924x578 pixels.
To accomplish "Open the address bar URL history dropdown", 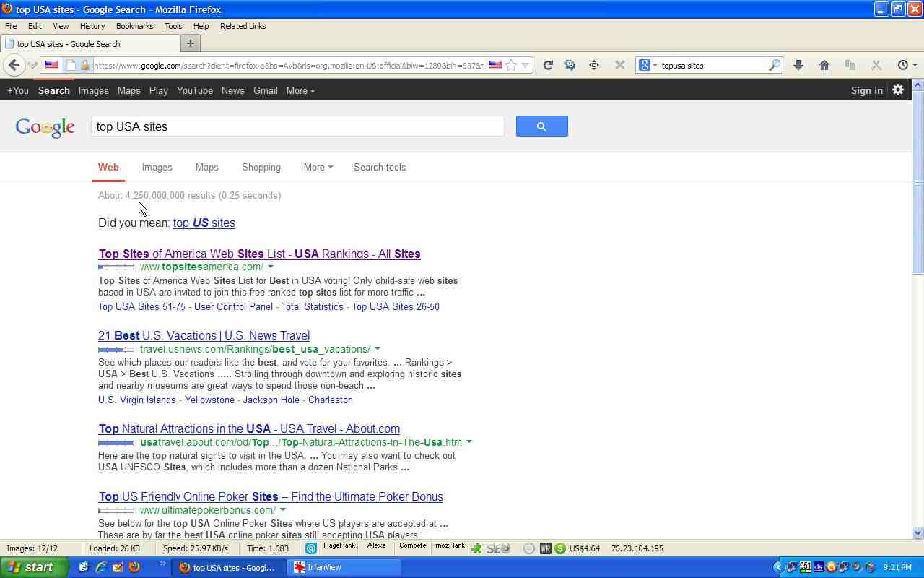I will (526, 65).
